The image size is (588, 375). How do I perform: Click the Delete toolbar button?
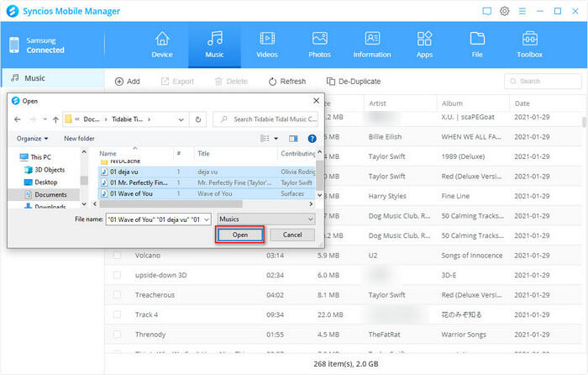(x=231, y=82)
